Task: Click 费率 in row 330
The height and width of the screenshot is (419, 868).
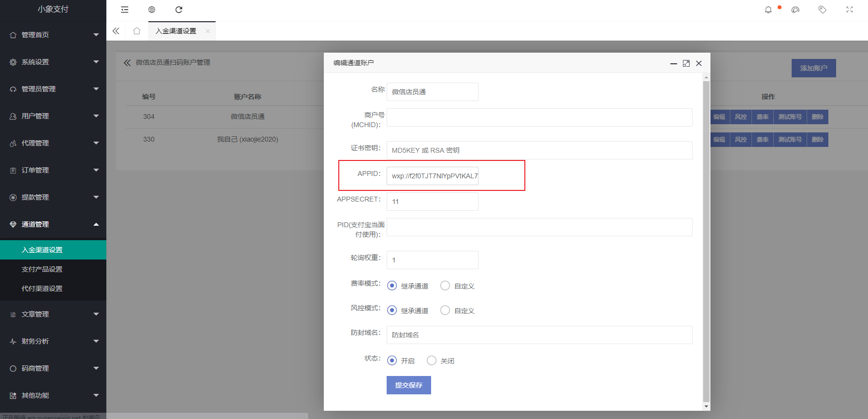Action: [763, 140]
